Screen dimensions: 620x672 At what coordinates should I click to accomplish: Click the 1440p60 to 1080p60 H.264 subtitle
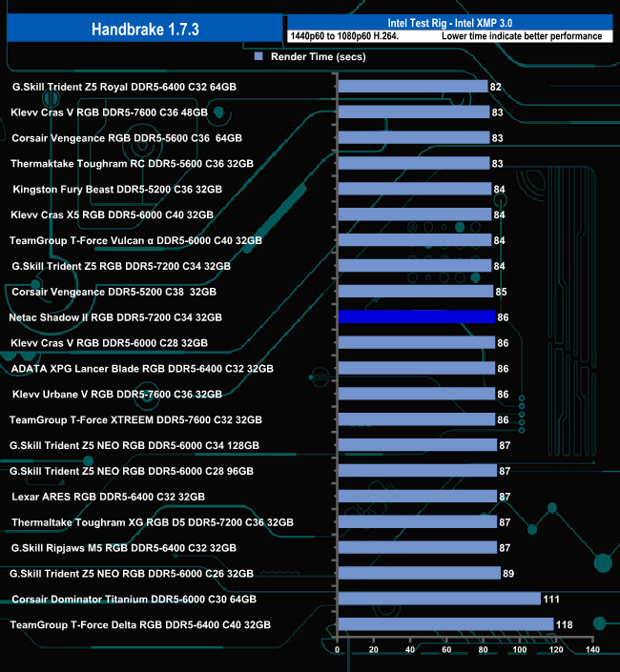(344, 36)
